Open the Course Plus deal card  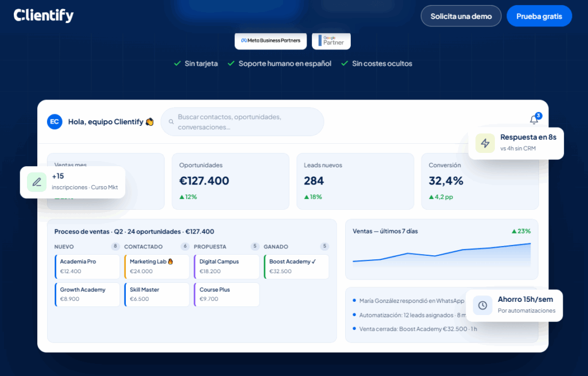tap(226, 294)
